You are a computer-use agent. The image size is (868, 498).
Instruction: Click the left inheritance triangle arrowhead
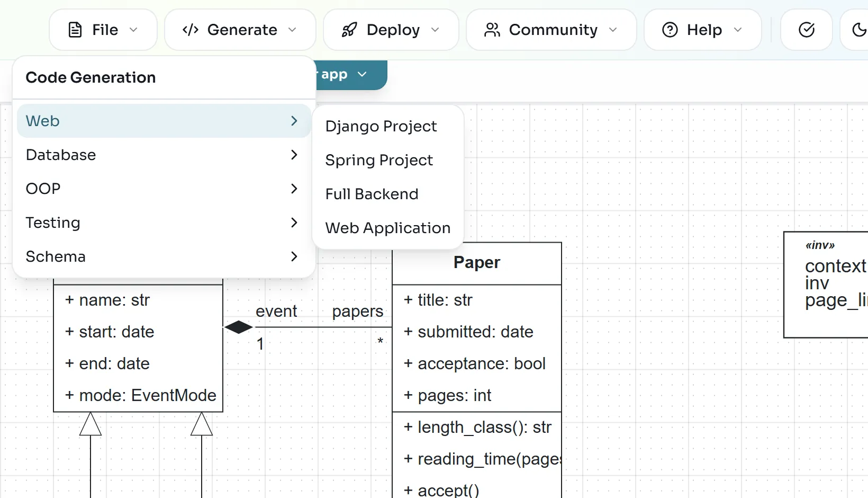[91, 424]
